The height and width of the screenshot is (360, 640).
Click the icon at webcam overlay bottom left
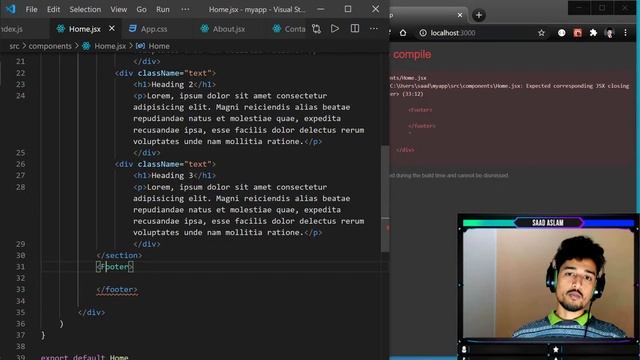point(464,349)
